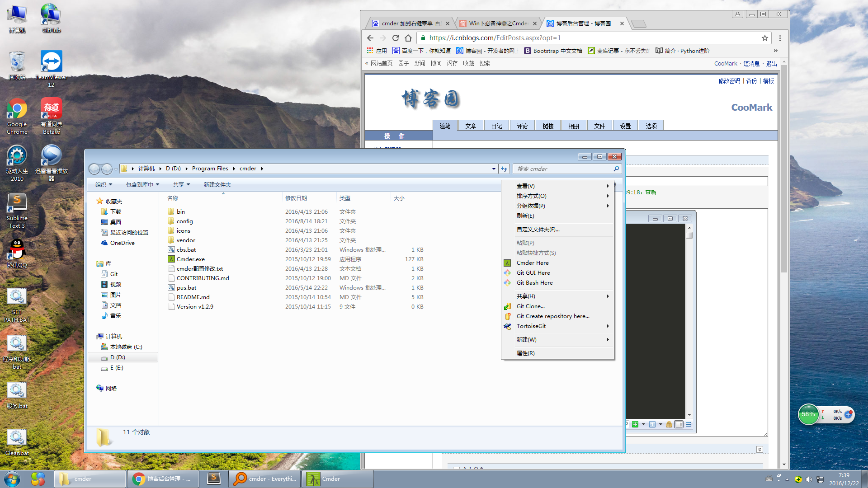
Task: Click the Explorer address bar refresh icon
Action: pos(504,169)
